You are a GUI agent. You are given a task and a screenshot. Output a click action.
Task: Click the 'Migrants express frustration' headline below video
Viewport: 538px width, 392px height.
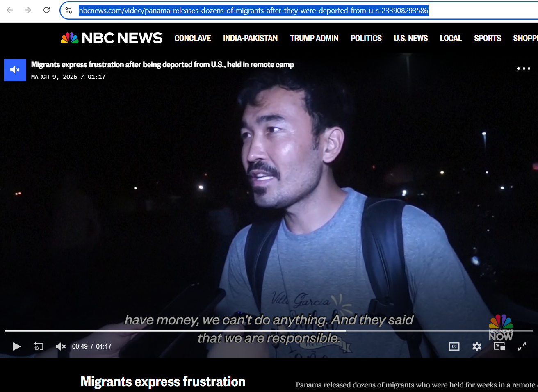click(x=163, y=382)
